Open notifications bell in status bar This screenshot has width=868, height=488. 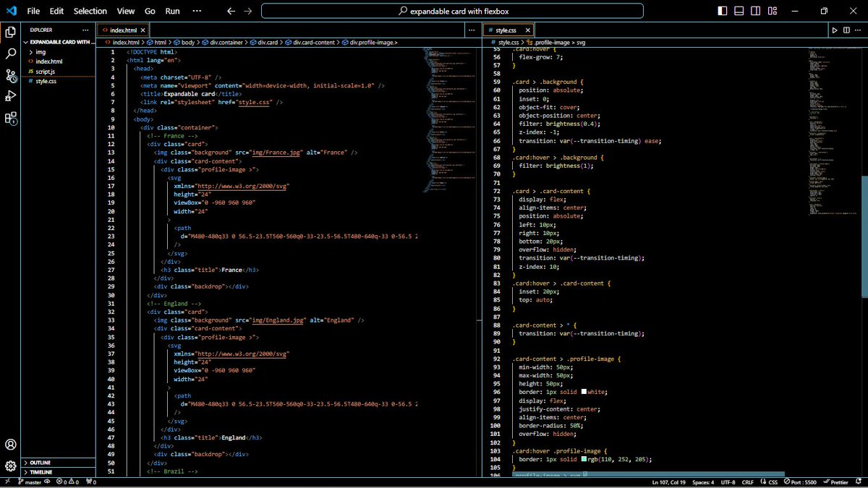[859, 482]
